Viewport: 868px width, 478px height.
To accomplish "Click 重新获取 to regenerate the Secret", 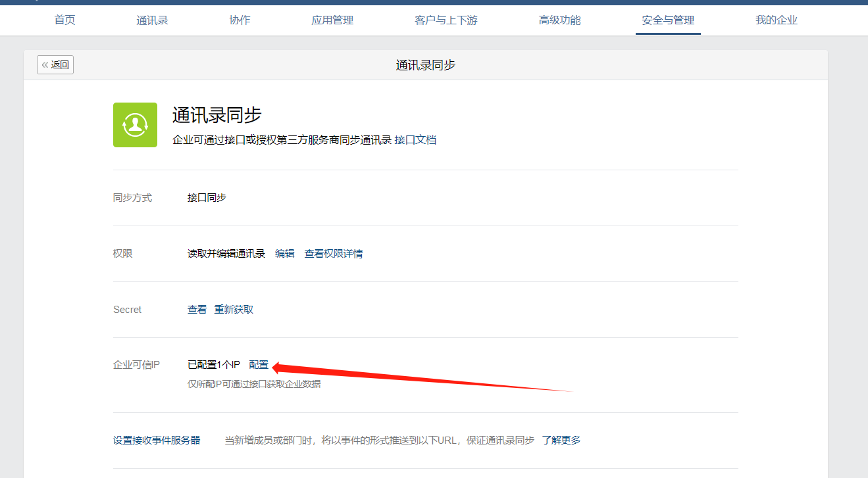I will 234,310.
